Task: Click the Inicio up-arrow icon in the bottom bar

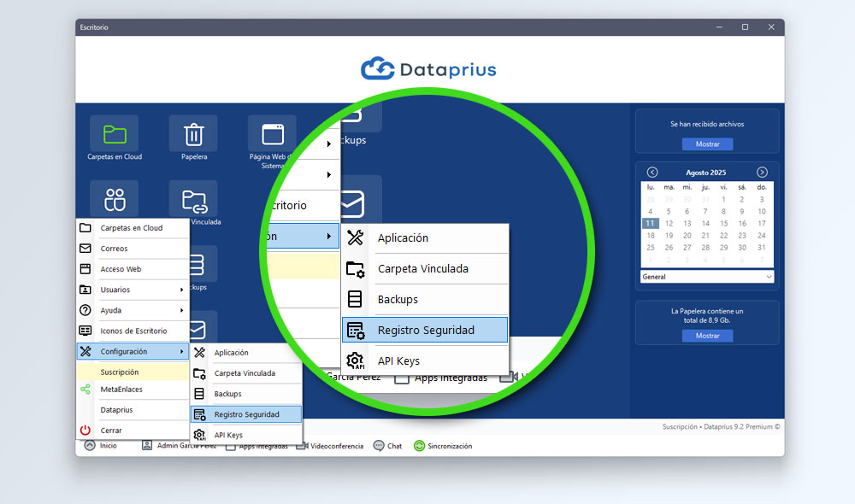Action: coord(90,446)
